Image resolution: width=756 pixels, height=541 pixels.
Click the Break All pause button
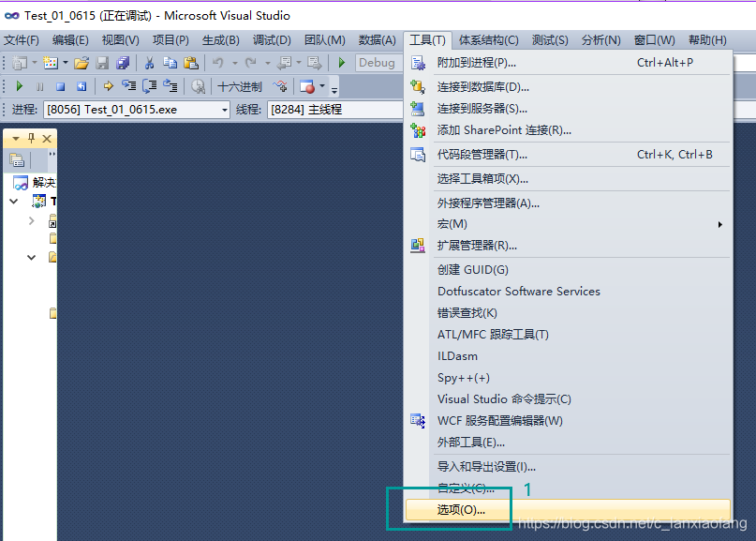[40, 87]
